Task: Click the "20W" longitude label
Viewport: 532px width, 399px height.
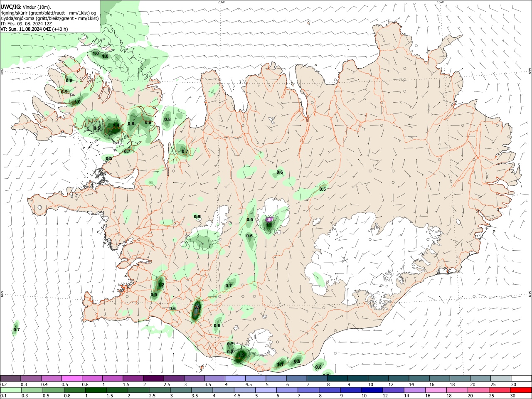Action: pyautogui.click(x=221, y=2)
